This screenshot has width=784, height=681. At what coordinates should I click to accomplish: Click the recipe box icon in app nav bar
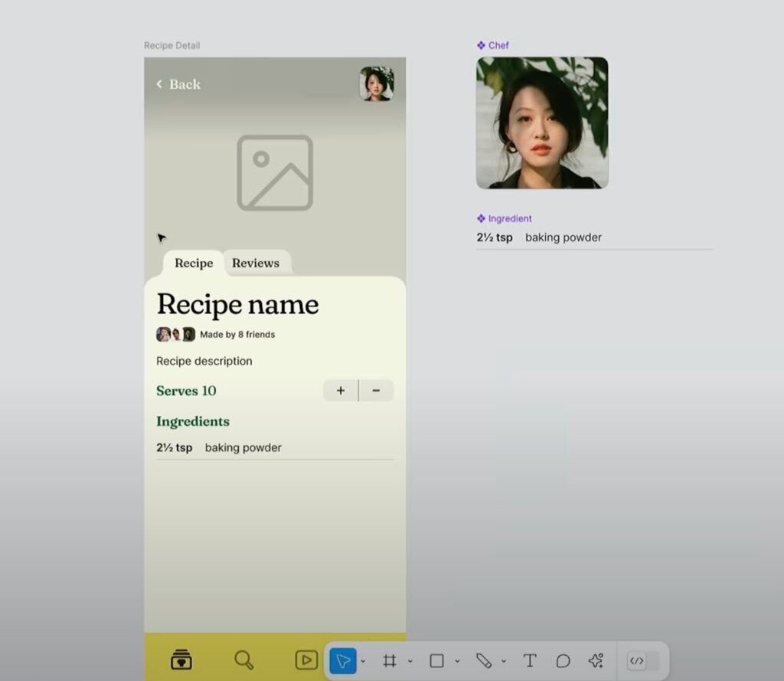click(x=181, y=660)
